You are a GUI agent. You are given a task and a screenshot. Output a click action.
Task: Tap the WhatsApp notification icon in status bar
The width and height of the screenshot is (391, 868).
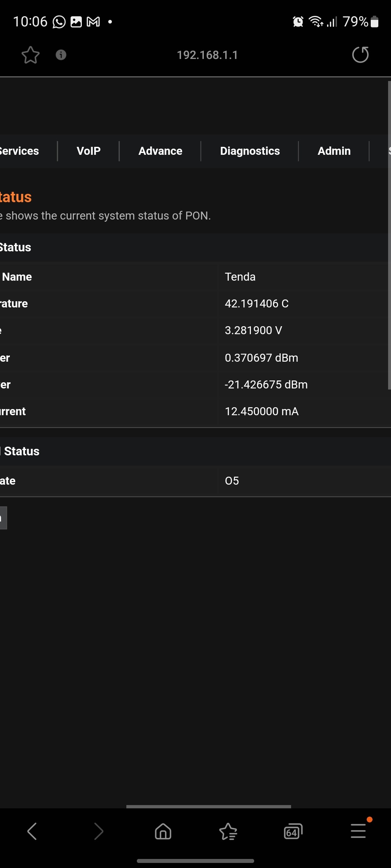[x=59, y=22]
